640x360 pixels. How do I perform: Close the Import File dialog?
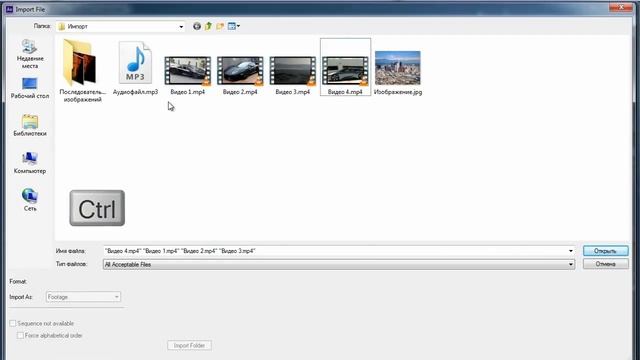(x=621, y=7)
